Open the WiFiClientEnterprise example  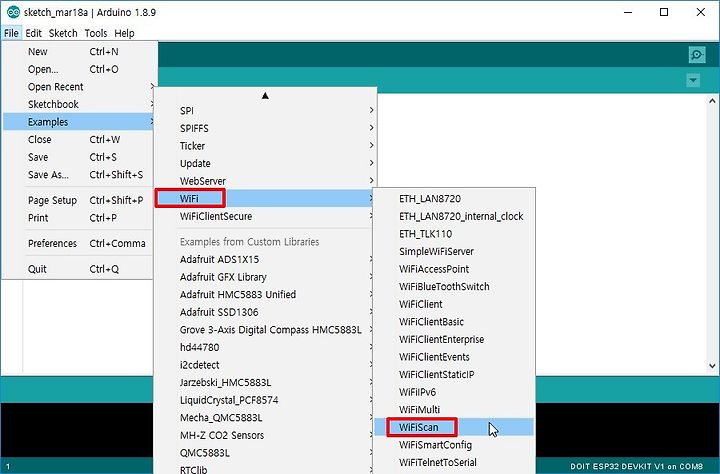(x=454, y=339)
